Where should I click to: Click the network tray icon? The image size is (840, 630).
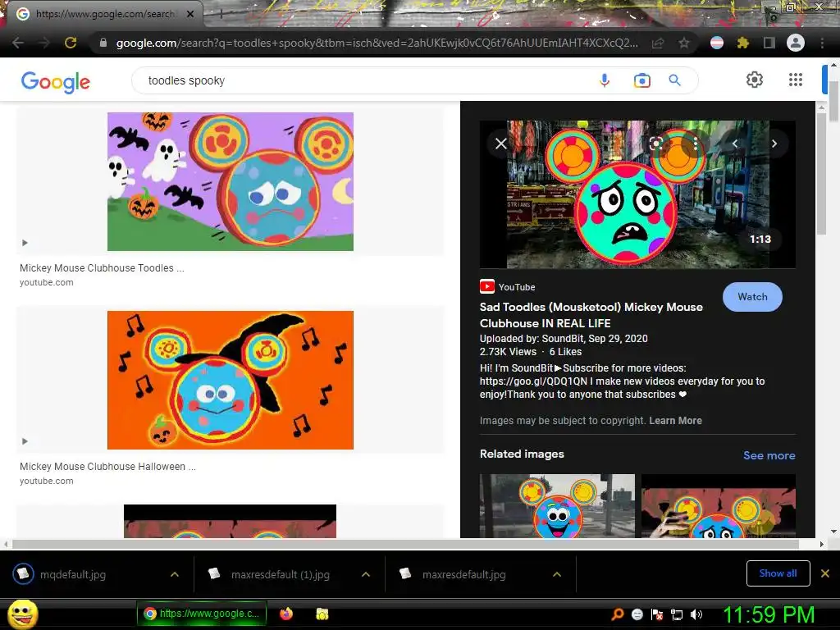pos(677,614)
